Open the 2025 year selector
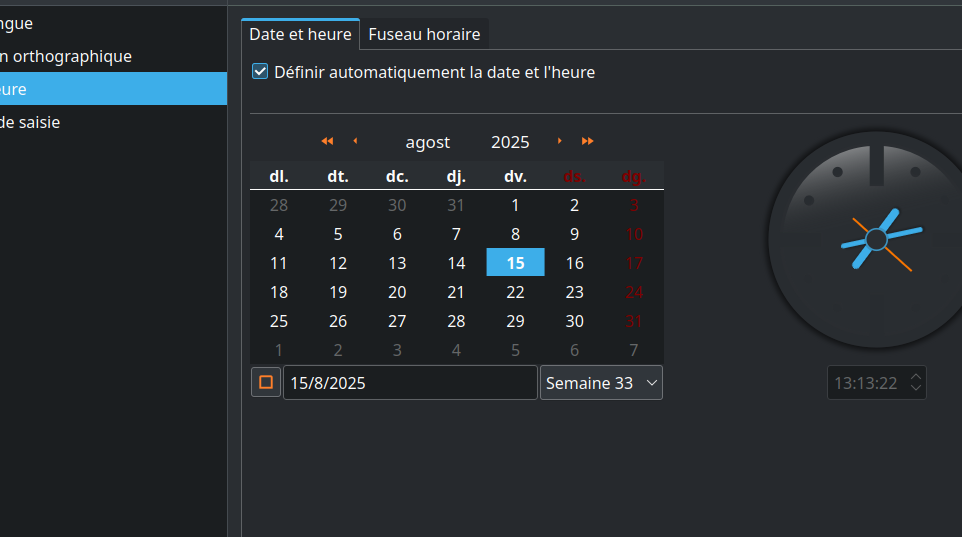Viewport: 962px width, 537px height. click(510, 142)
